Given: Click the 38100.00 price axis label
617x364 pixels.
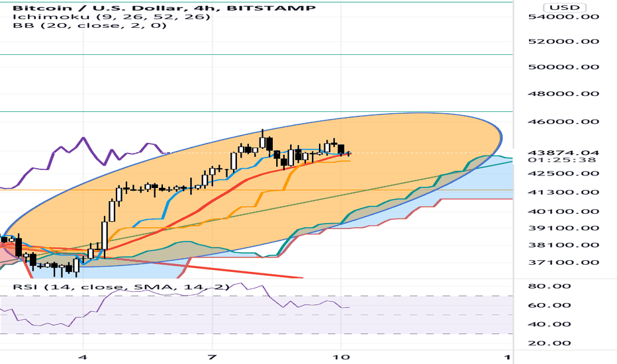Looking at the screenshot, I should click(563, 245).
